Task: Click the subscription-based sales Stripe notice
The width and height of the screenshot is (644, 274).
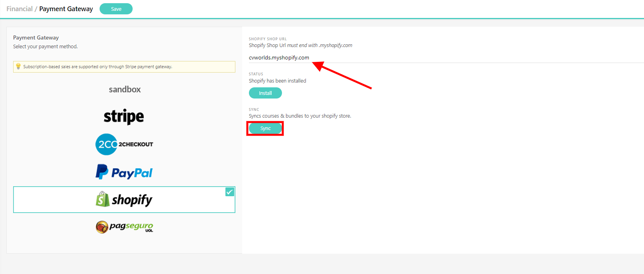Action: 124,67
